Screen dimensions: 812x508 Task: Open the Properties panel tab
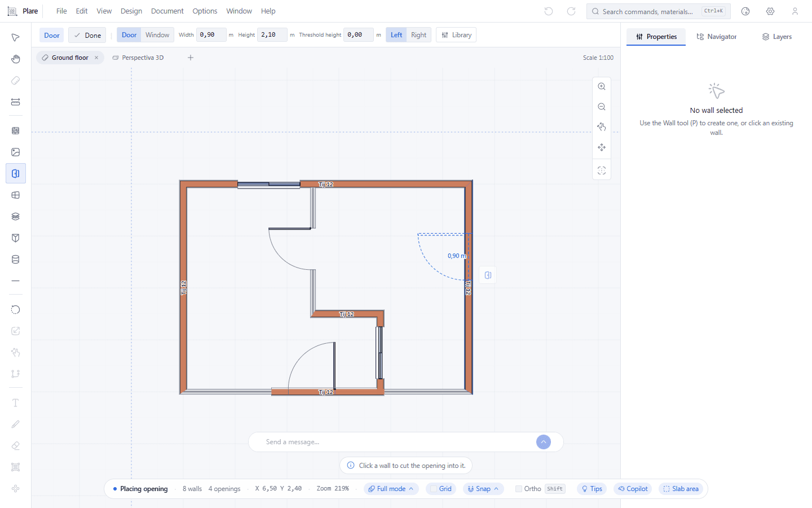[x=656, y=37]
